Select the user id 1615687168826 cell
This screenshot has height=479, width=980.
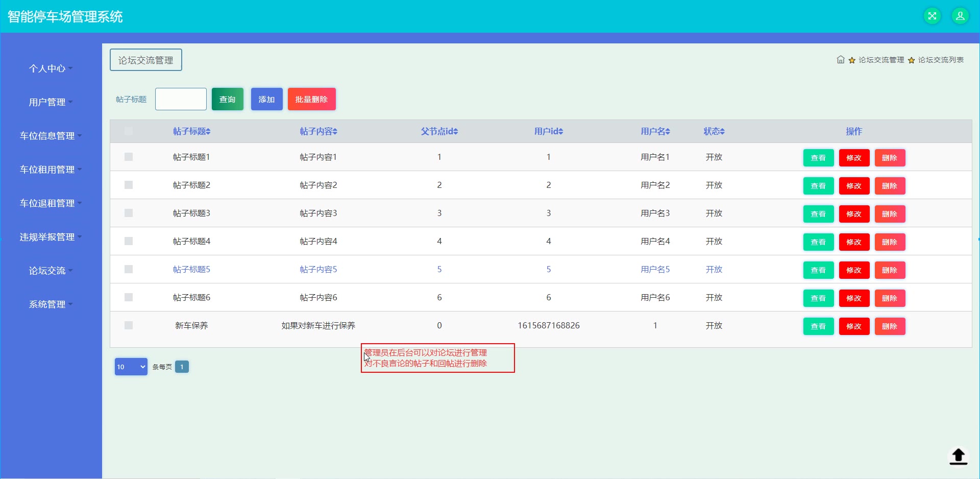549,325
